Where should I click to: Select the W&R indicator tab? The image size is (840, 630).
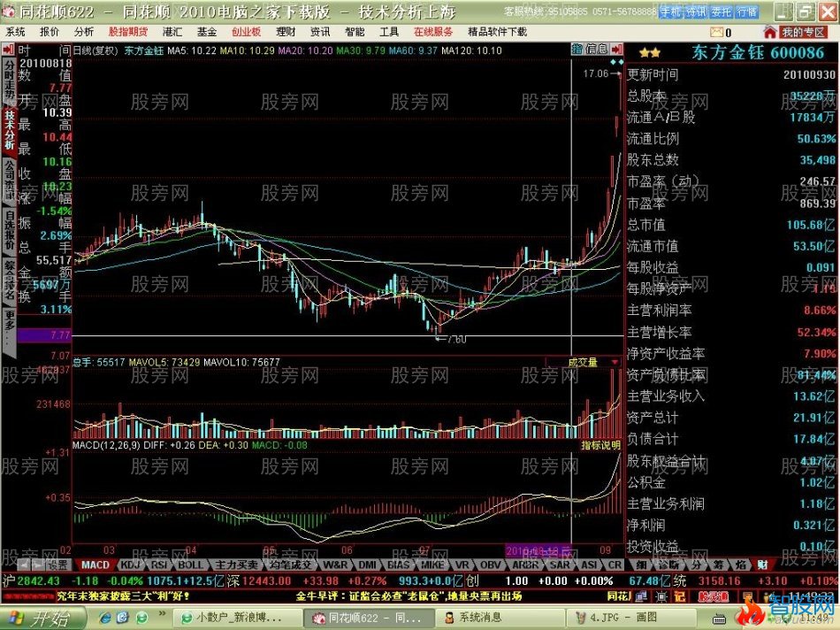pos(335,565)
